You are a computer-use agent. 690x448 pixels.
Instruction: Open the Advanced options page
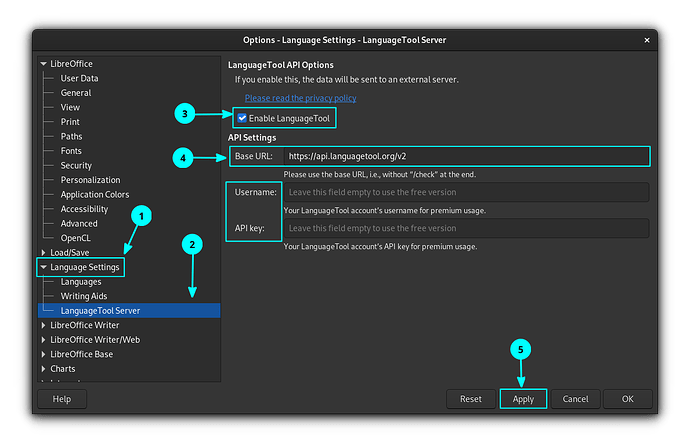click(79, 224)
